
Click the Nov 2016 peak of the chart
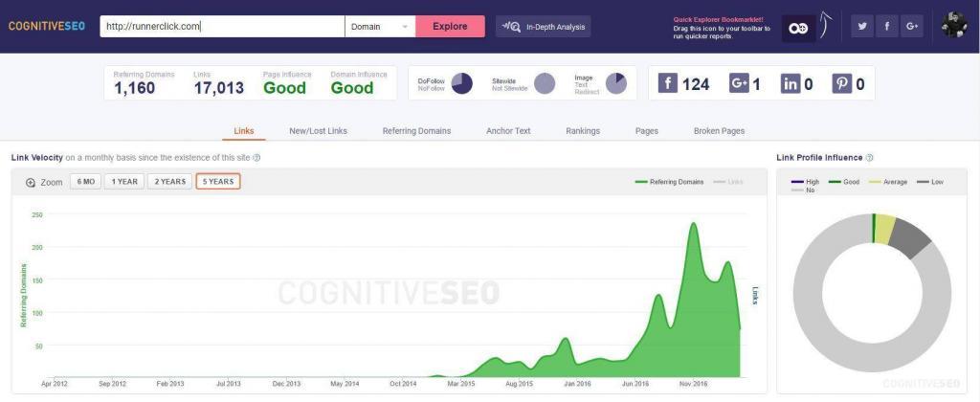(x=693, y=223)
